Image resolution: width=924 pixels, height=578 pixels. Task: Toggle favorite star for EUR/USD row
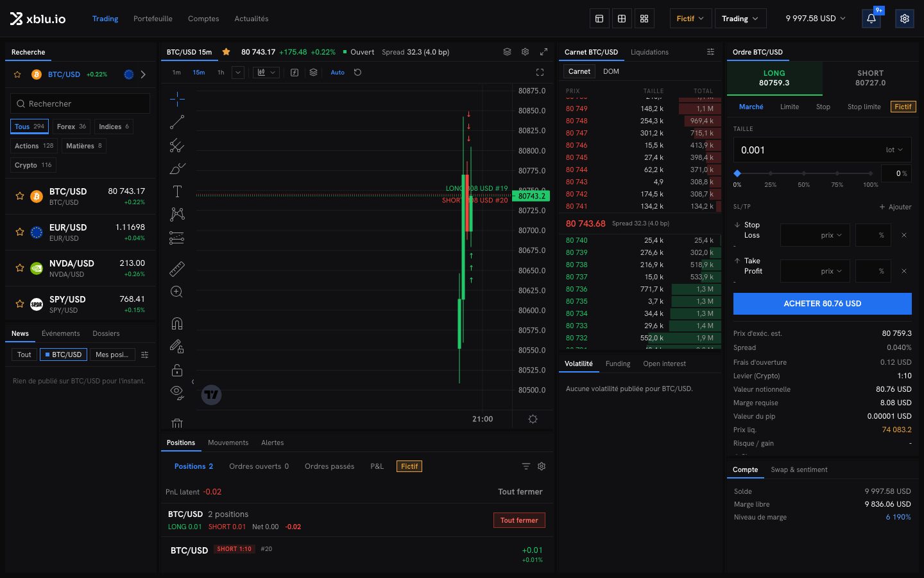(20, 232)
